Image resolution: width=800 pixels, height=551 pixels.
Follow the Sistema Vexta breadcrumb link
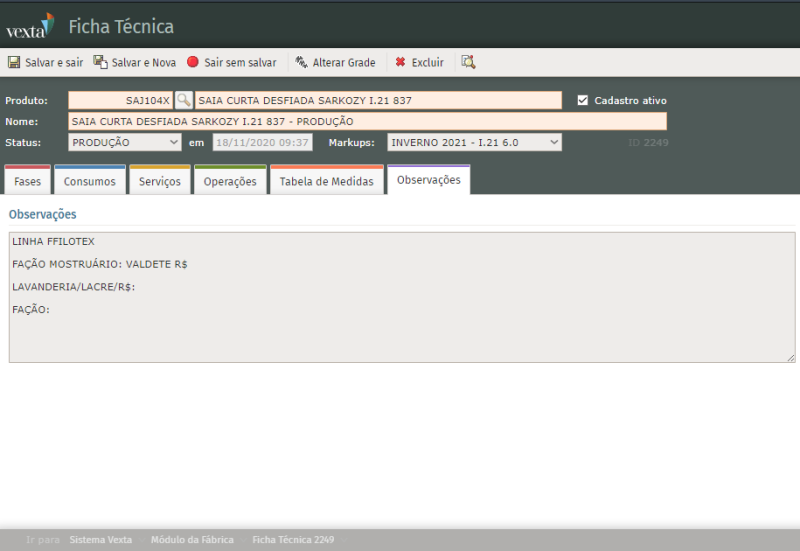pyautogui.click(x=100, y=540)
